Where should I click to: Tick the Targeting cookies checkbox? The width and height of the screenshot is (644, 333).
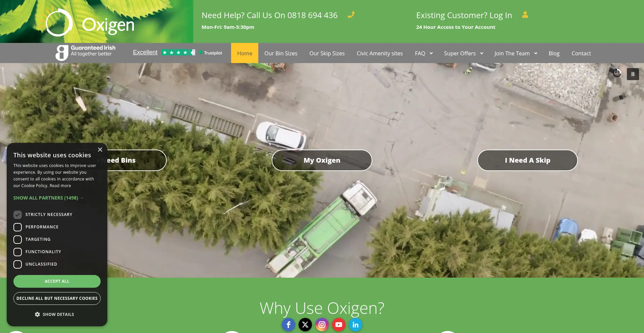click(x=18, y=239)
